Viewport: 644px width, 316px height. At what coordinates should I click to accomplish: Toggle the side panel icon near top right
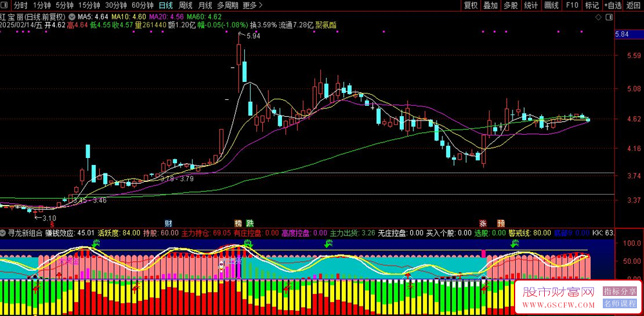click(x=611, y=16)
